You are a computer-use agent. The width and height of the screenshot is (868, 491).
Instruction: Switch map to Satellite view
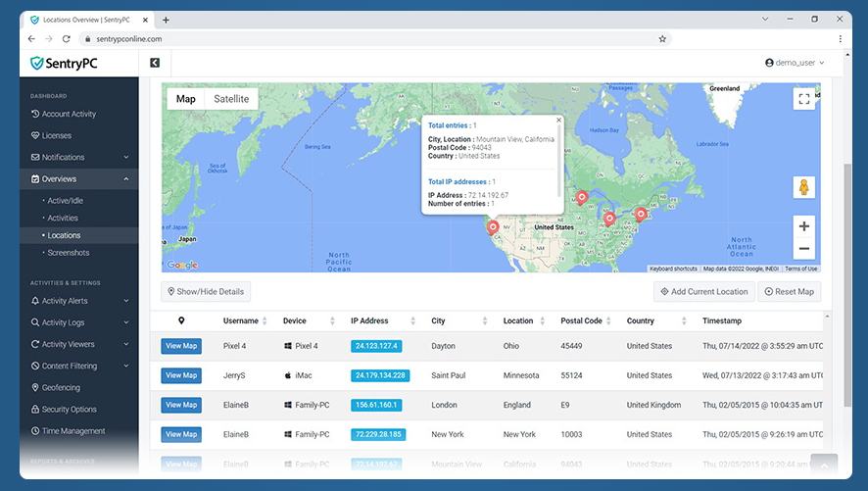pos(231,99)
